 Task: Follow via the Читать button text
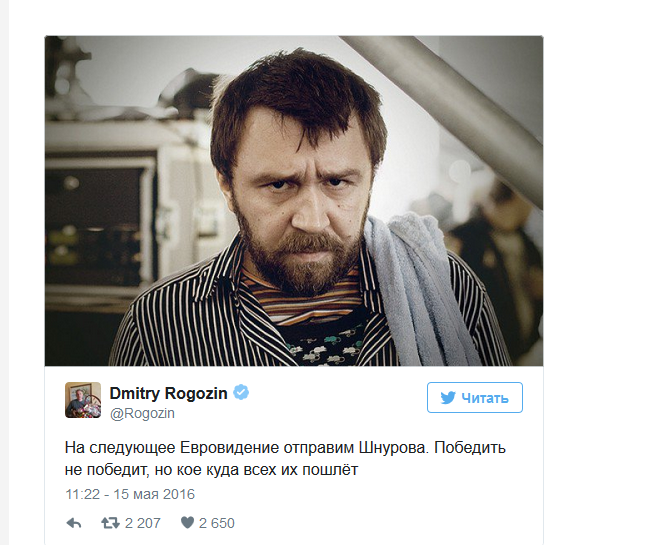coord(485,398)
